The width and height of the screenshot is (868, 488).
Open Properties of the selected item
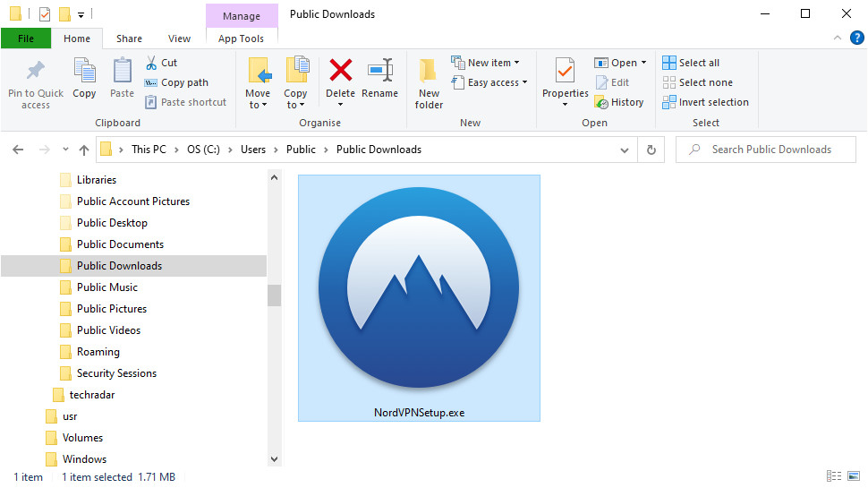(566, 78)
